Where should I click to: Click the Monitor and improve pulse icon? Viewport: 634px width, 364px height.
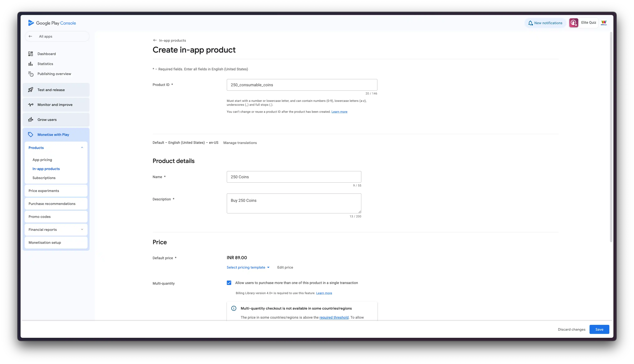point(31,105)
